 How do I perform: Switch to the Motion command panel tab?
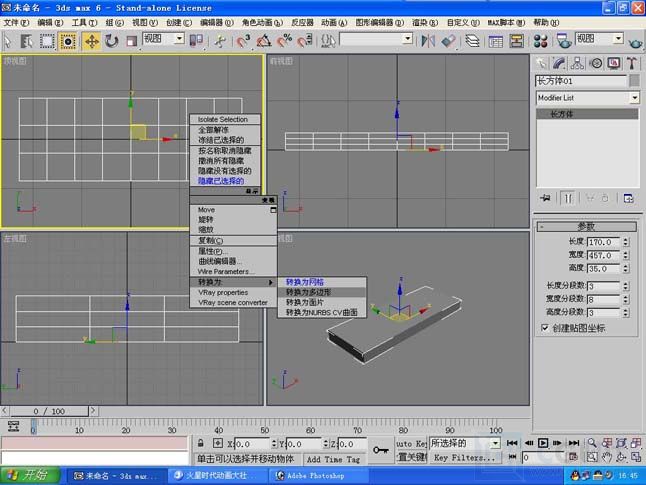pos(595,63)
